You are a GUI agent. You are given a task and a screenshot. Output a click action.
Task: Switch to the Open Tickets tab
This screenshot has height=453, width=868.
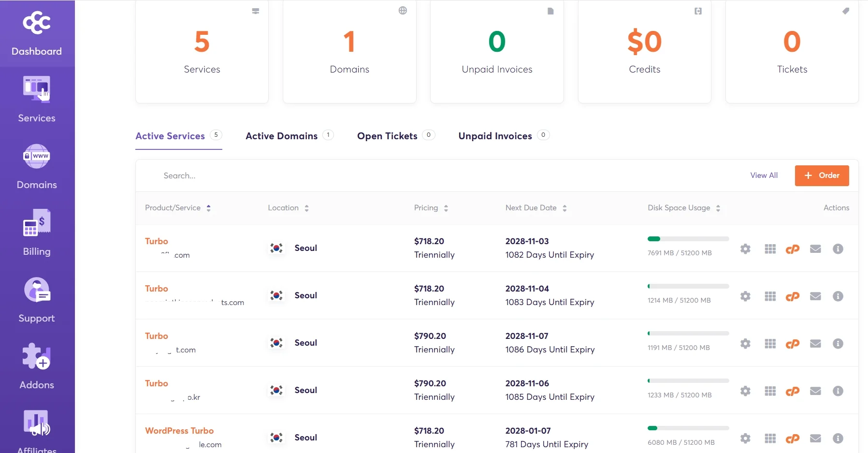coord(387,136)
